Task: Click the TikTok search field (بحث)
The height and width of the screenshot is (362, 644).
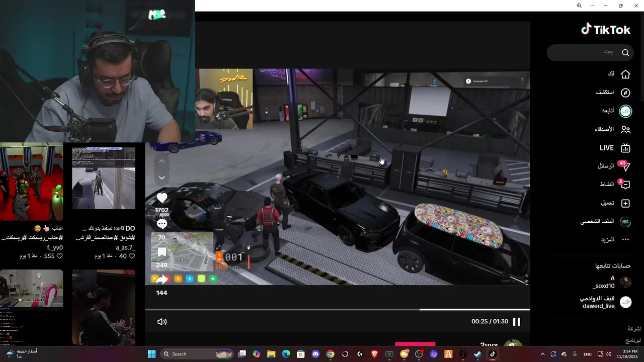Action: click(590, 52)
